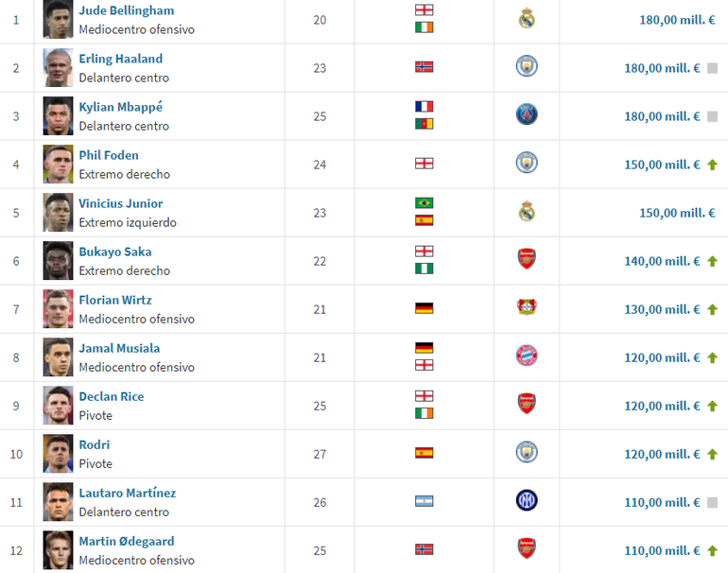Open Florian Wirtz's 130,00 mill. € value
Viewport: 728px width, 573px height.
[x=662, y=309]
